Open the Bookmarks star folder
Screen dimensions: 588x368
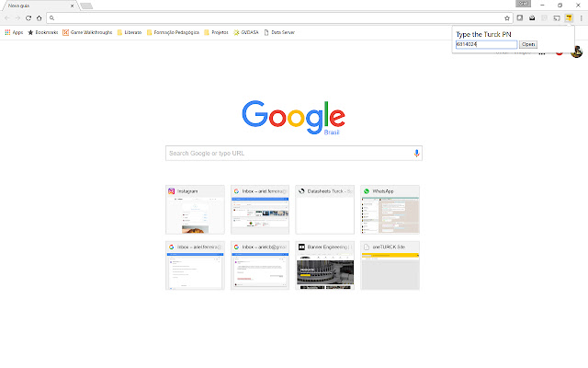[43, 32]
